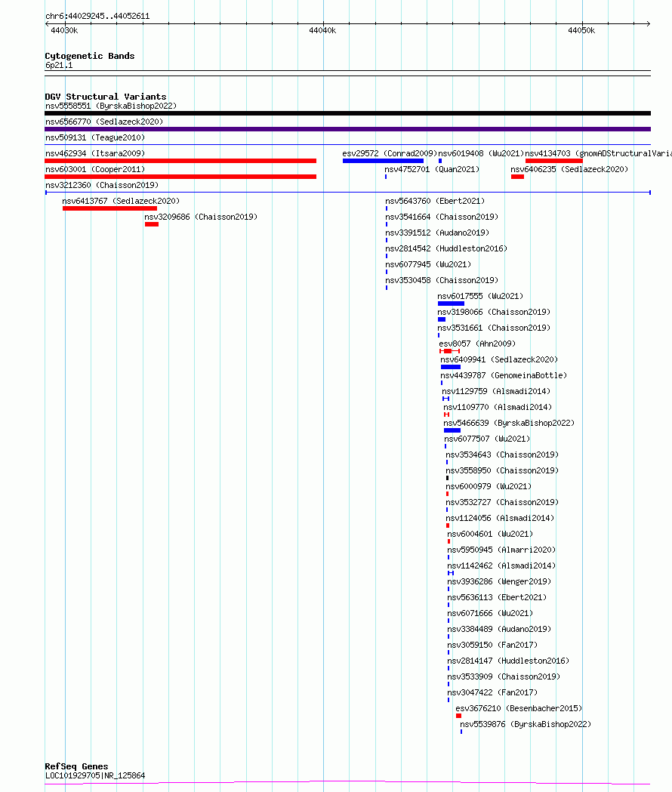Screen dimensions: 672x792
Task: Open nsv3558950 (Chaisson2019) variant
Action: 502,471
